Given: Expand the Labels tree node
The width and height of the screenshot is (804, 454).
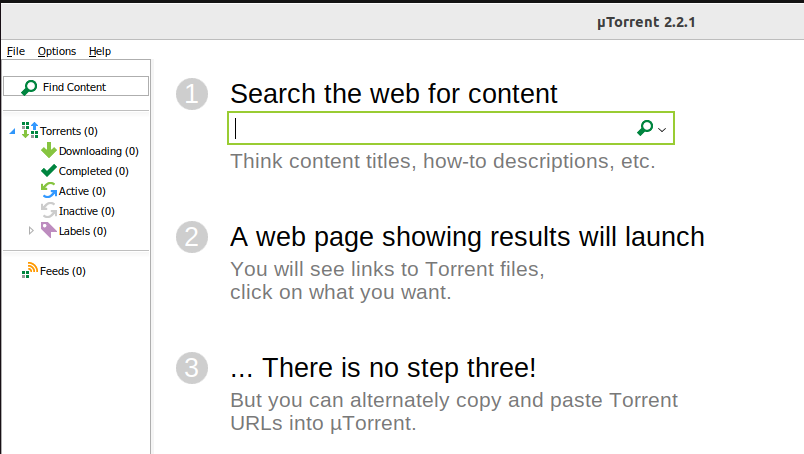Looking at the screenshot, I should tap(31, 231).
